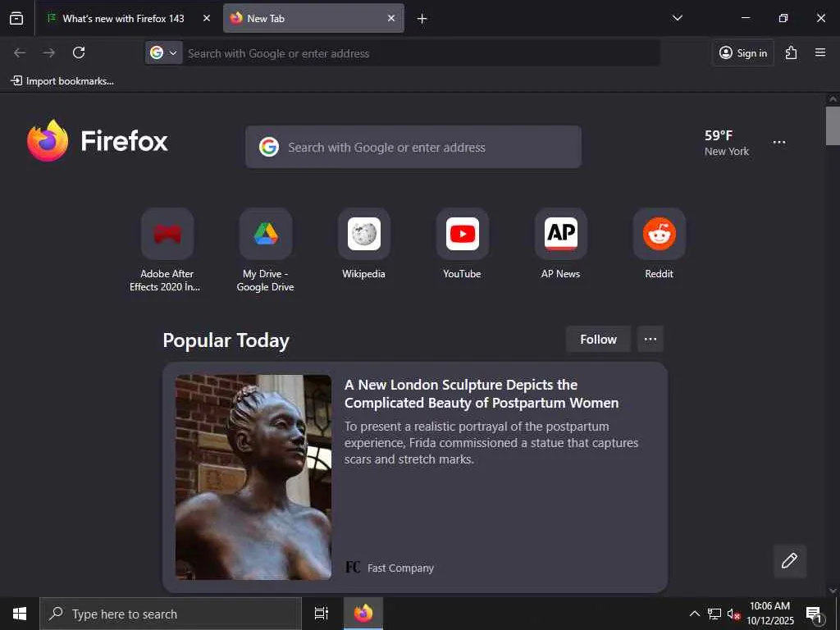Reload the current page
The height and width of the screenshot is (630, 840).
point(79,52)
